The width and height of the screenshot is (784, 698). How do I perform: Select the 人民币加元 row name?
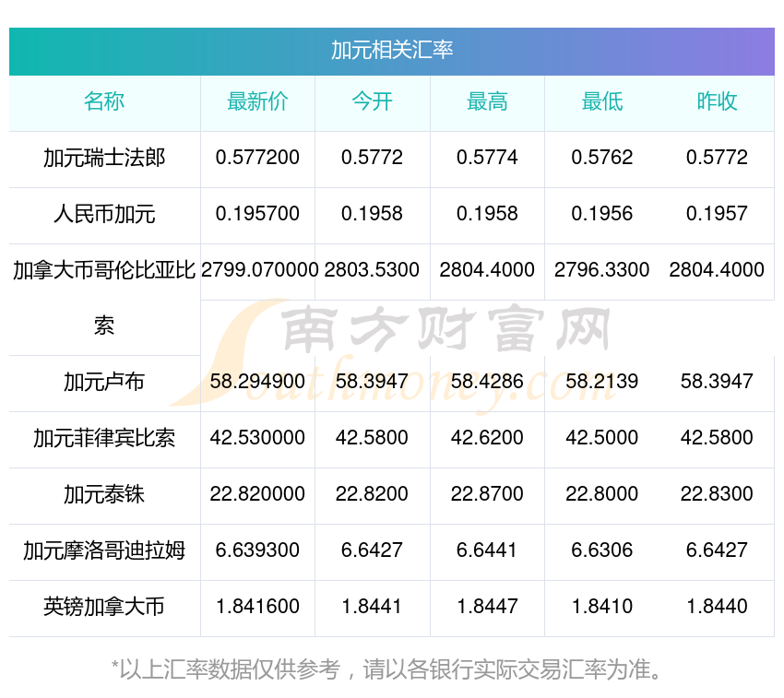(104, 214)
